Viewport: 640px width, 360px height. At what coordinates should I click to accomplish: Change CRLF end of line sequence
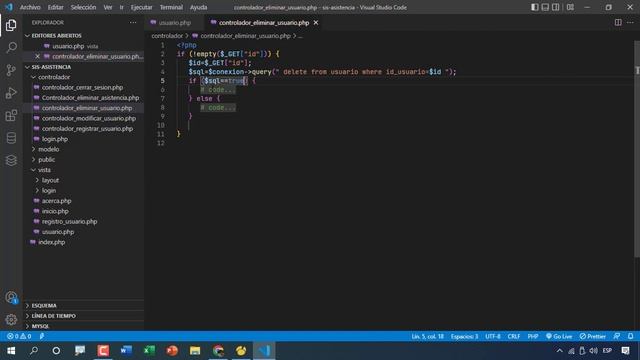coord(513,336)
